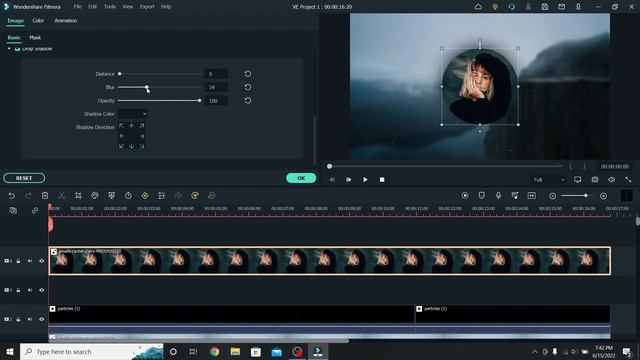Collapse the Drop Shadow section arrow
This screenshot has width=640, height=360.
click(x=9, y=49)
